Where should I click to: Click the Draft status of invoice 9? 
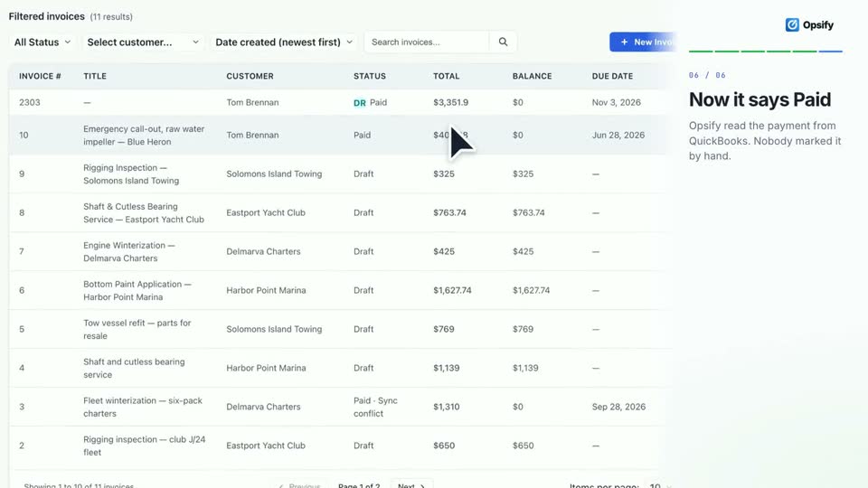[x=363, y=174]
